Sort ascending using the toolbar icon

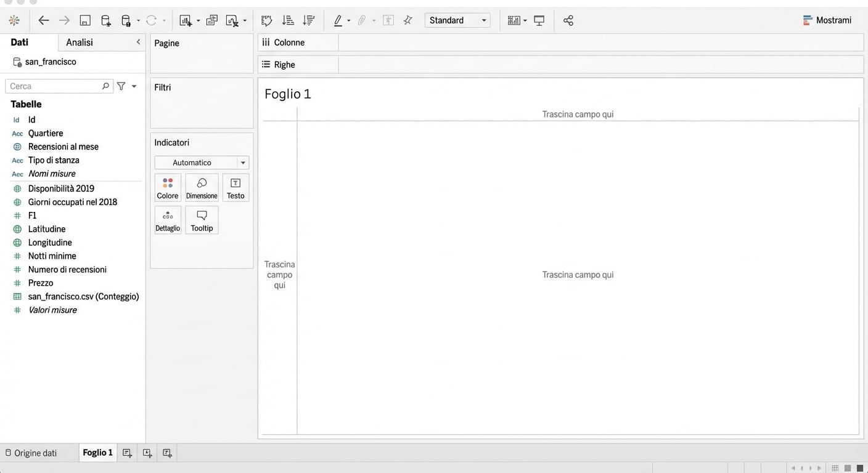287,20
